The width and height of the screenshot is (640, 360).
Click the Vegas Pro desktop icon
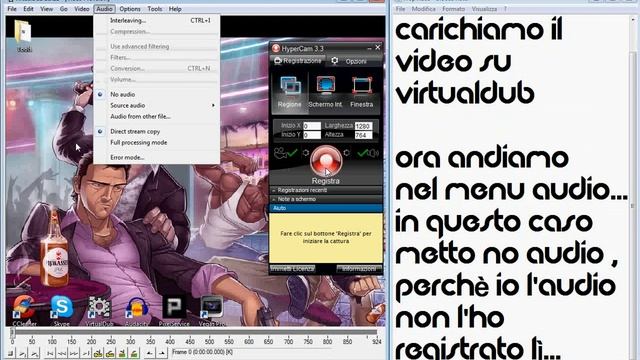pos(212,310)
